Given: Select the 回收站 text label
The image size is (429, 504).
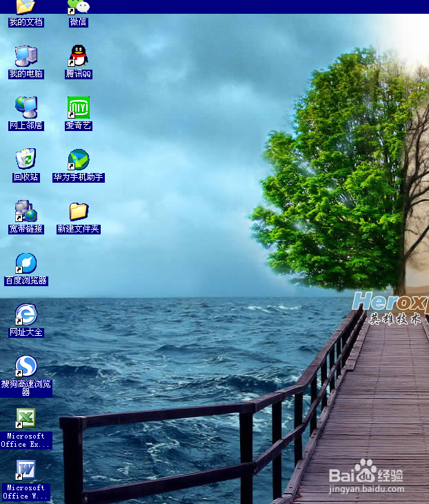Looking at the screenshot, I should (x=26, y=177).
